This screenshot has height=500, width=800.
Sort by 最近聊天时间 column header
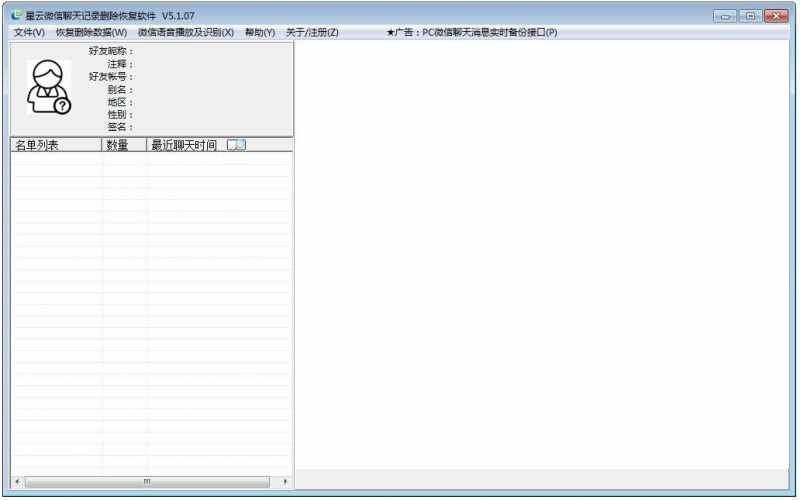[x=184, y=145]
